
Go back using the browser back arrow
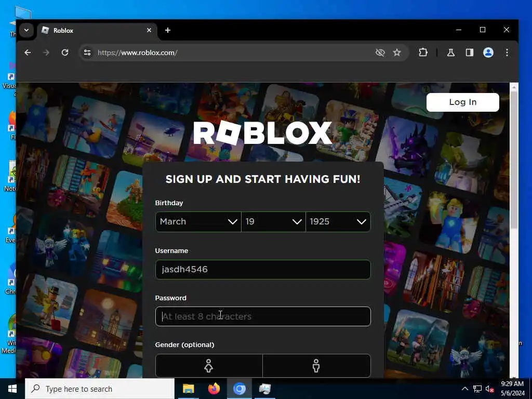pyautogui.click(x=28, y=52)
